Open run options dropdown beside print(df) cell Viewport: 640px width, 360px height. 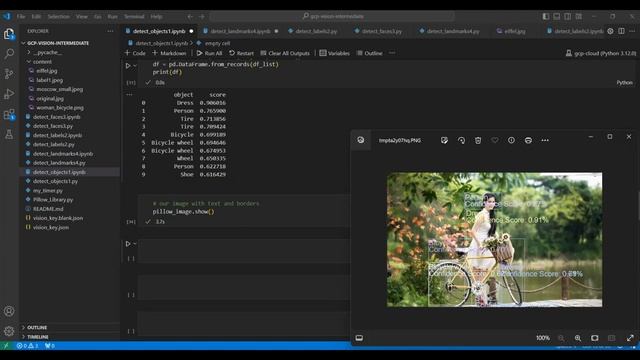135,65
